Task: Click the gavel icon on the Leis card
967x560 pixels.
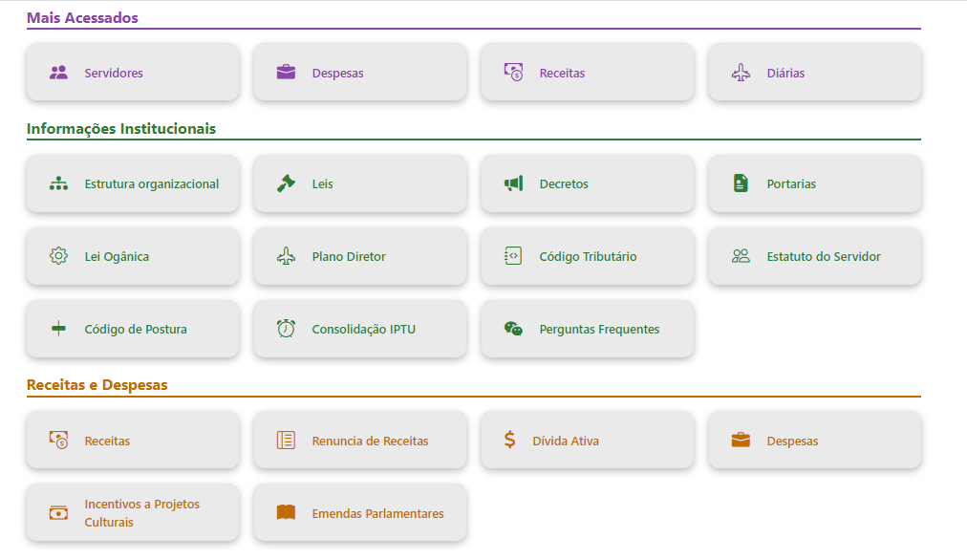Action: [286, 183]
